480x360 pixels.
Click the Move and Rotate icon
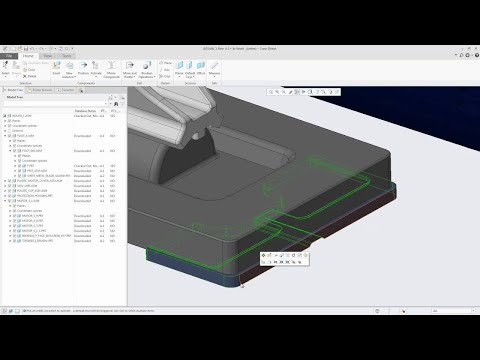[x=130, y=66]
